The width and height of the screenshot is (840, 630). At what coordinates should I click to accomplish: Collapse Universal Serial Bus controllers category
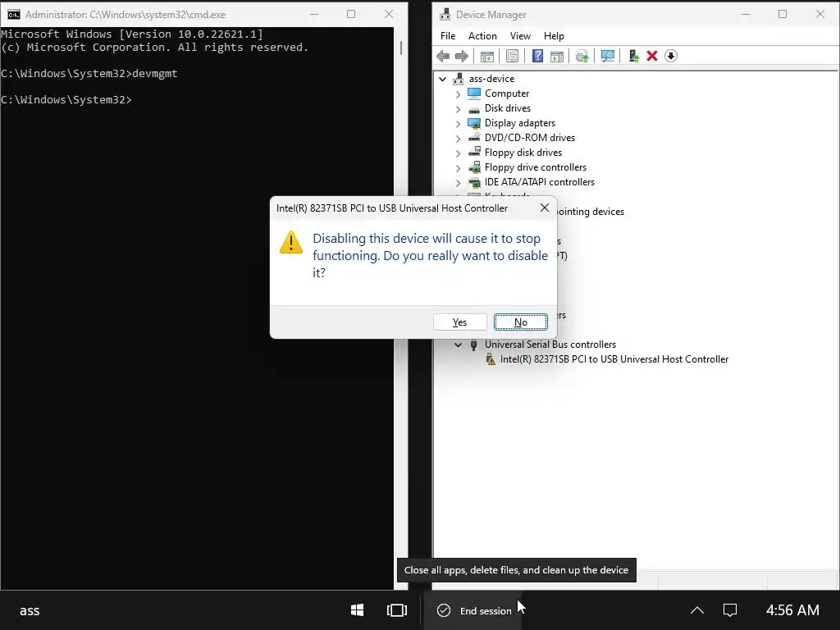458,345
